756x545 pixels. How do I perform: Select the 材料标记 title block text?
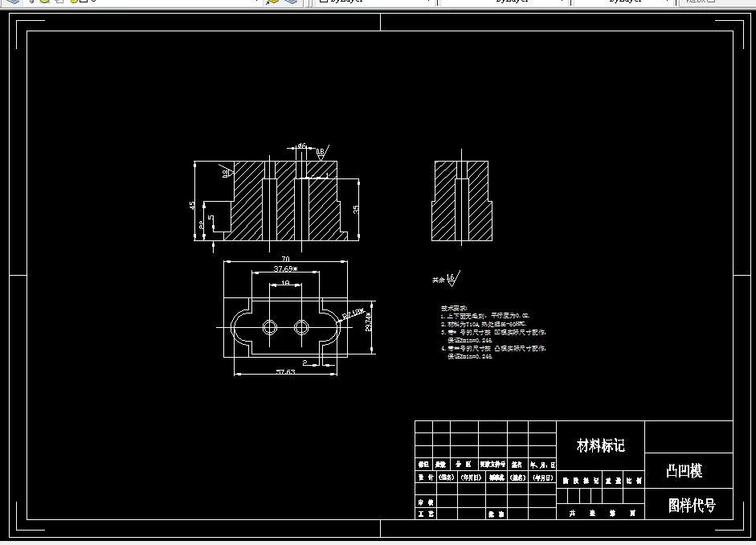pyautogui.click(x=601, y=445)
